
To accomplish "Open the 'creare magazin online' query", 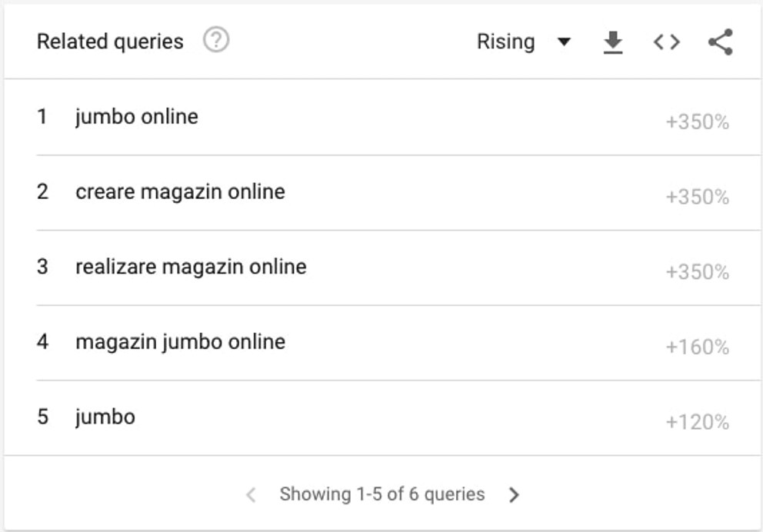I will coord(180,192).
